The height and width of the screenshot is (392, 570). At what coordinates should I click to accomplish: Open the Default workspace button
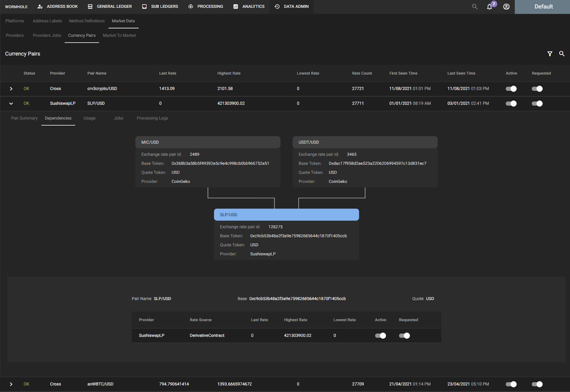click(542, 7)
